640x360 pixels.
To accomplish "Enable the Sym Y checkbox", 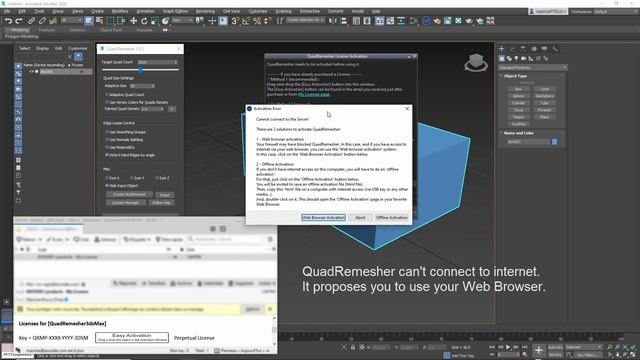I will [132, 178].
